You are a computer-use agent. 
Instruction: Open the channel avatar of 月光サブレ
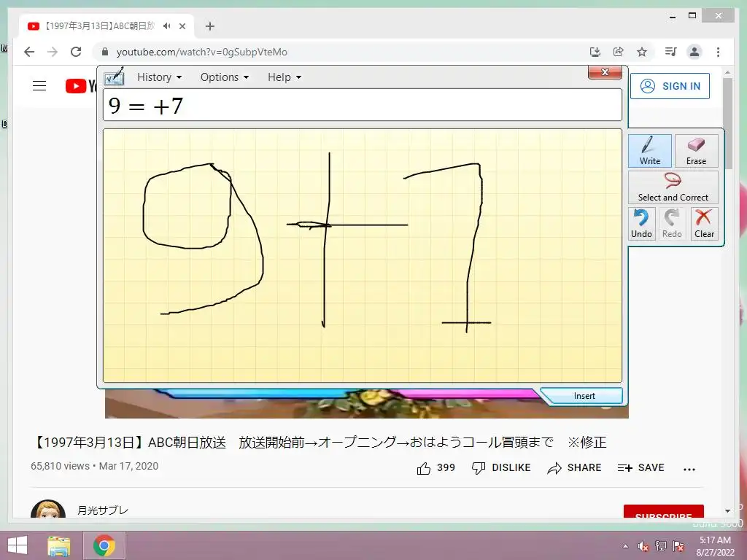[48, 510]
